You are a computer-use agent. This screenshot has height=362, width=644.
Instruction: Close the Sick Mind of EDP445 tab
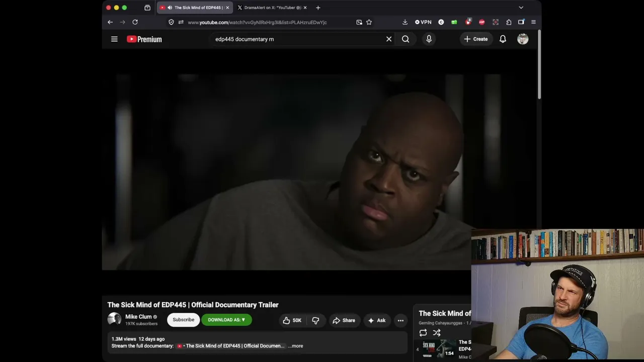pyautogui.click(x=227, y=8)
